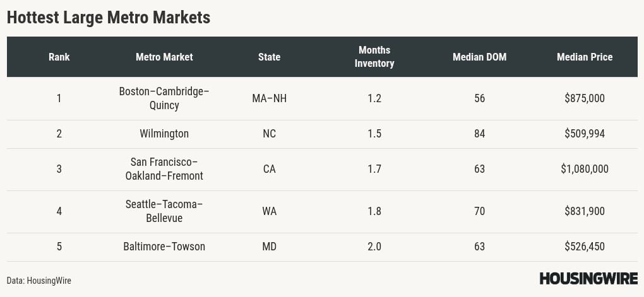Select the $875,000 median price cell

coord(585,98)
